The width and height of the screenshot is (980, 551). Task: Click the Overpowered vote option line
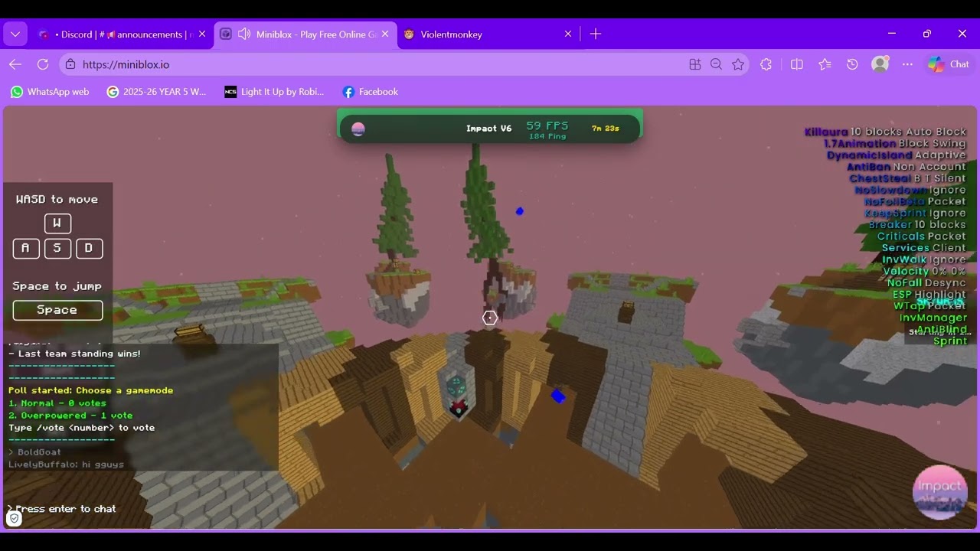tap(70, 416)
